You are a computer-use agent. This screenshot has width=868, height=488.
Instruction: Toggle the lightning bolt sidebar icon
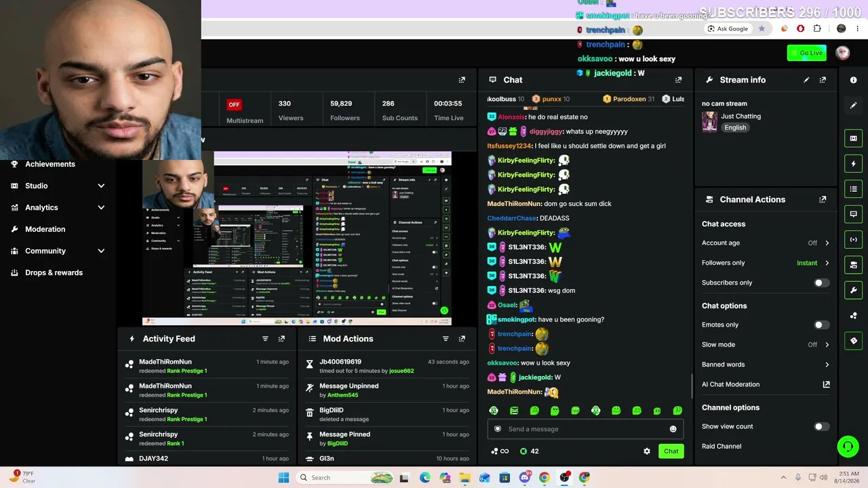pos(854,163)
